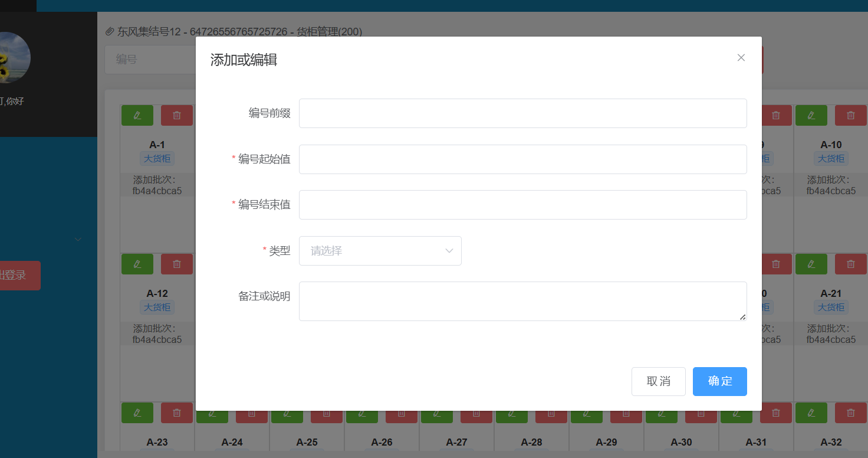Click the A-30 locker label

pyautogui.click(x=681, y=442)
